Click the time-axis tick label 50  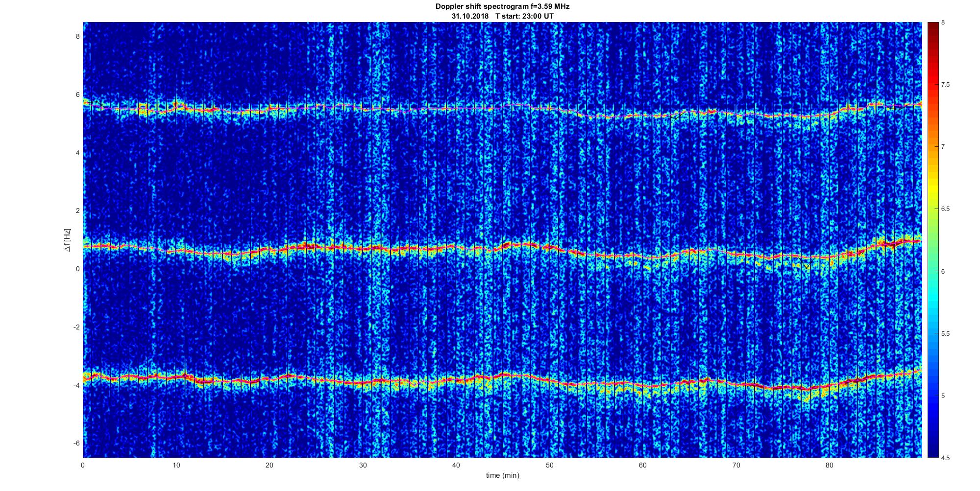(549, 465)
